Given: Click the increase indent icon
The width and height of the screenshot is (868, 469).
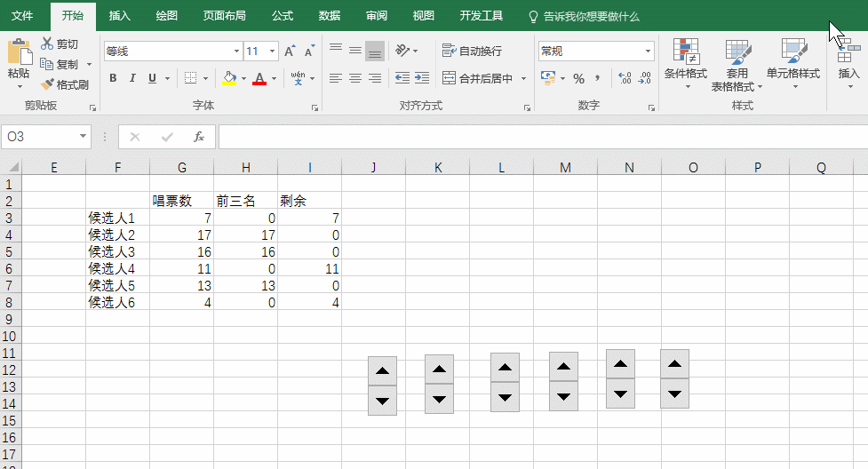Looking at the screenshot, I should [421, 78].
